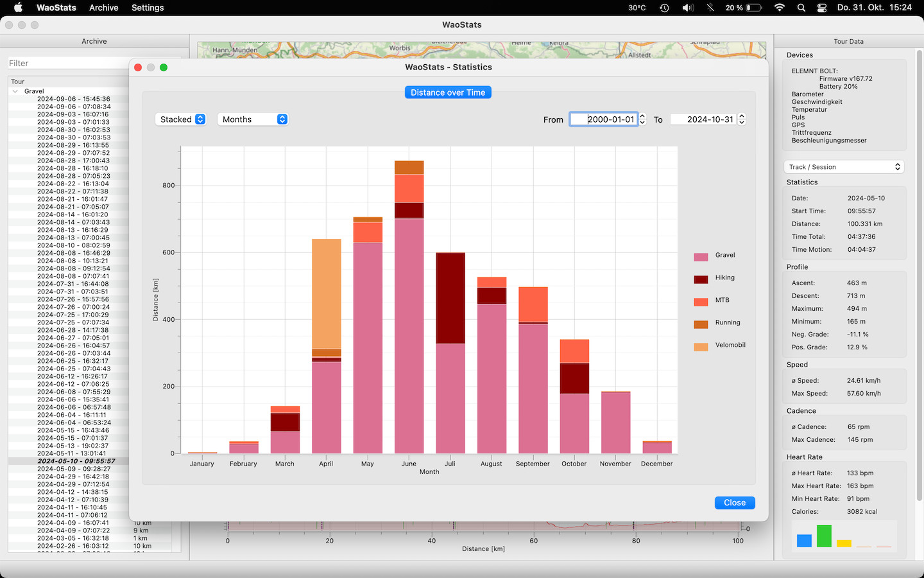Click the Gravel legend color swatch
Screen dimensions: 924x578
pyautogui.click(x=701, y=256)
